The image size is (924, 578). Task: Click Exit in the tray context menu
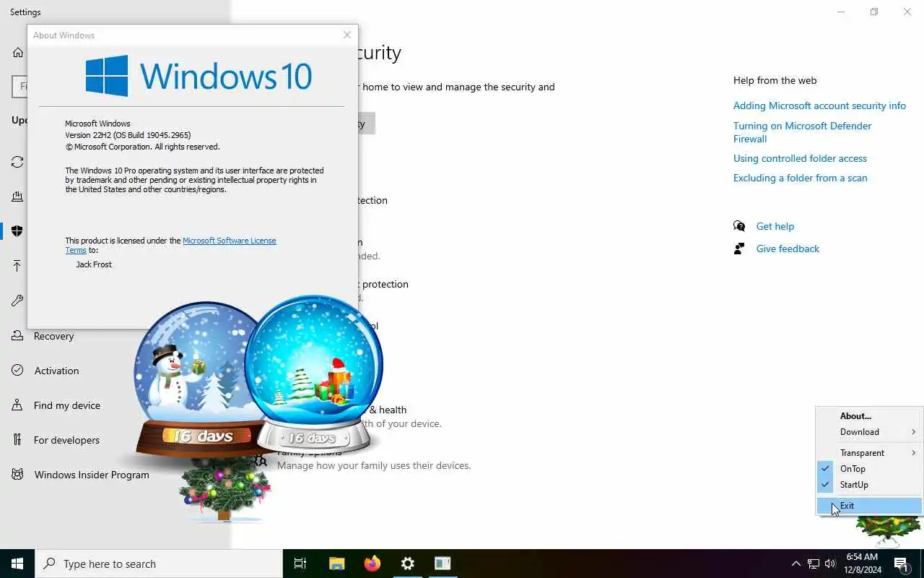pyautogui.click(x=869, y=506)
